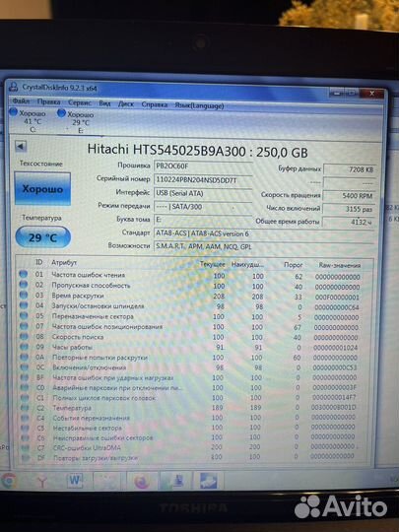The image size is (399, 532).
Task: Click the Raw-значения column header
Action: coord(340,265)
